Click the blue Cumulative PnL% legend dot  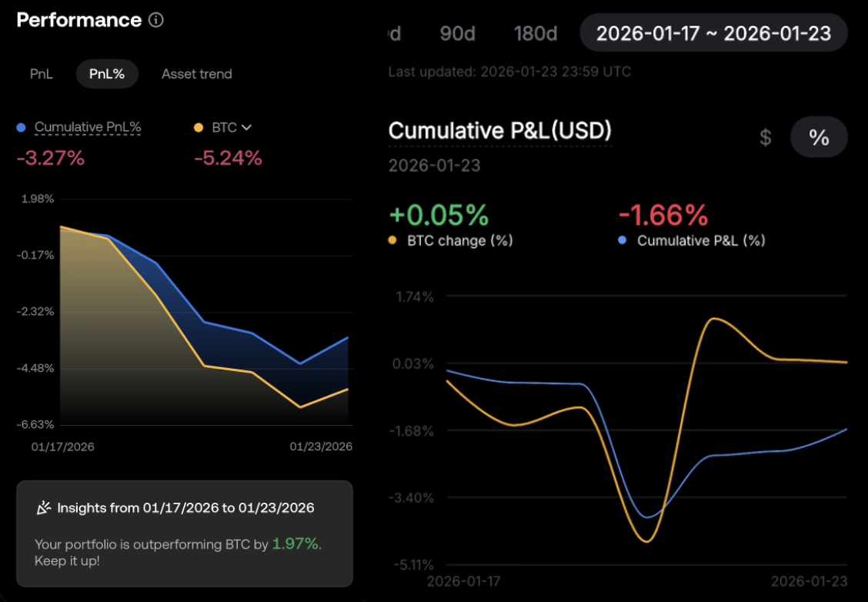pos(22,126)
